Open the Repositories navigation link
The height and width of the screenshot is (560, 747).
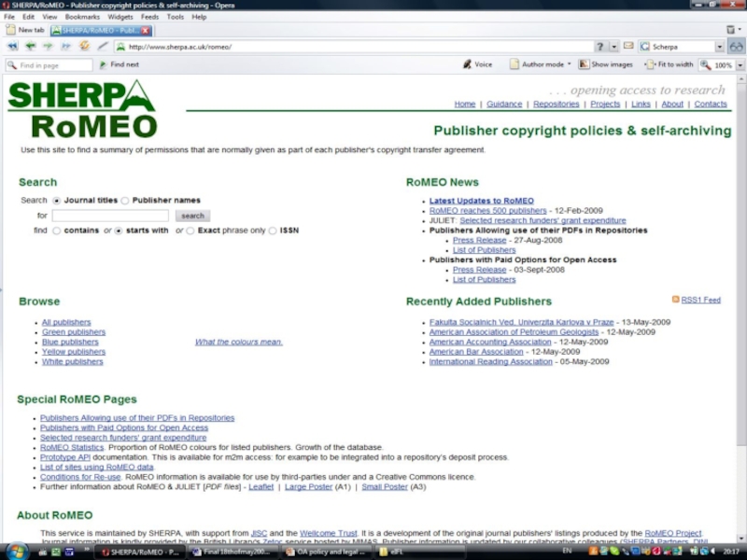point(556,104)
